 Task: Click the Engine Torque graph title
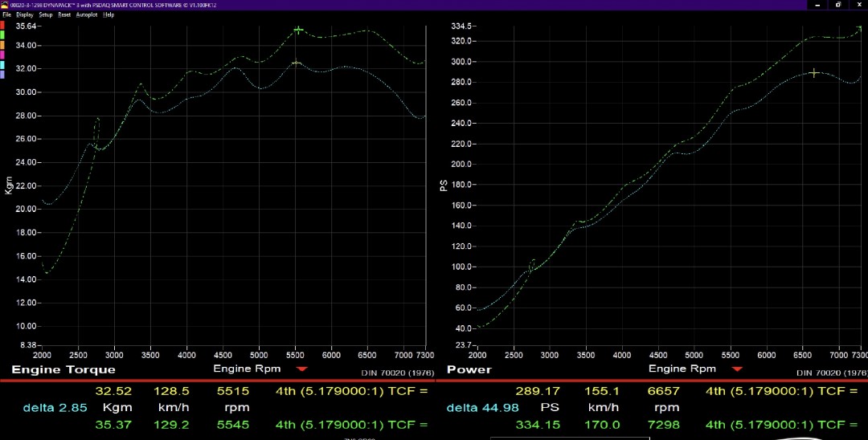tap(63, 370)
